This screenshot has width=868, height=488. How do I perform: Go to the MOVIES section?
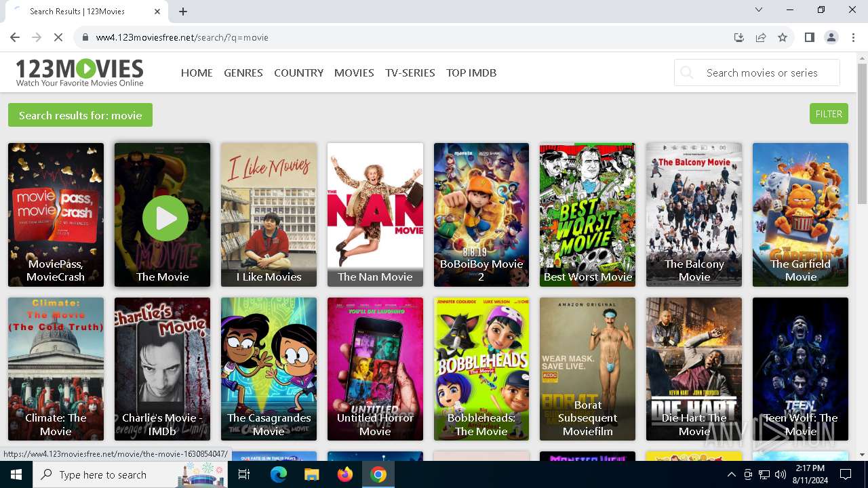pos(354,73)
